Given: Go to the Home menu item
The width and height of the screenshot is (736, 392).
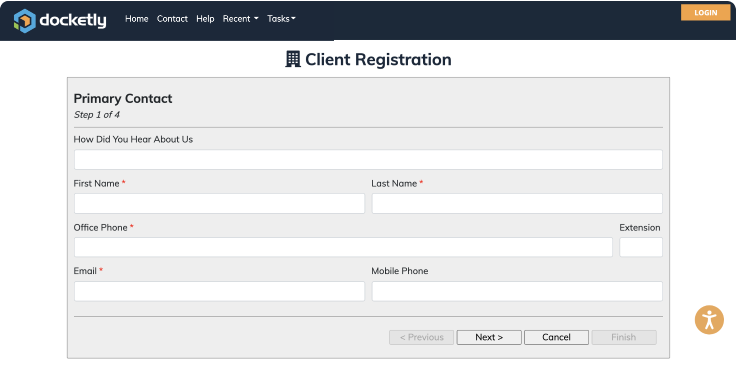Looking at the screenshot, I should 137,19.
